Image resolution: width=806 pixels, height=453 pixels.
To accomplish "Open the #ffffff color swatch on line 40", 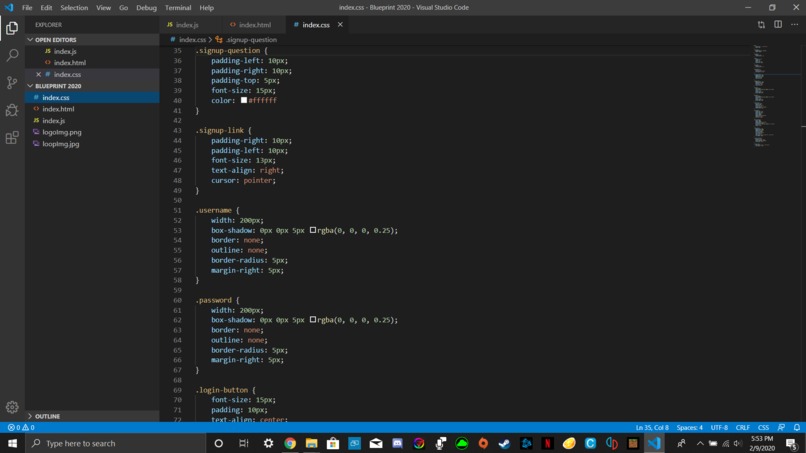I will pyautogui.click(x=244, y=100).
